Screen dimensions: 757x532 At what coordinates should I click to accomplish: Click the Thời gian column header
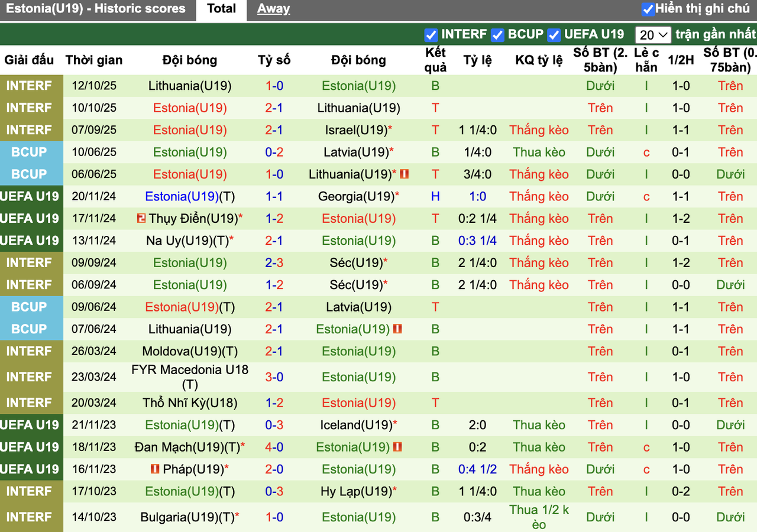(x=94, y=60)
